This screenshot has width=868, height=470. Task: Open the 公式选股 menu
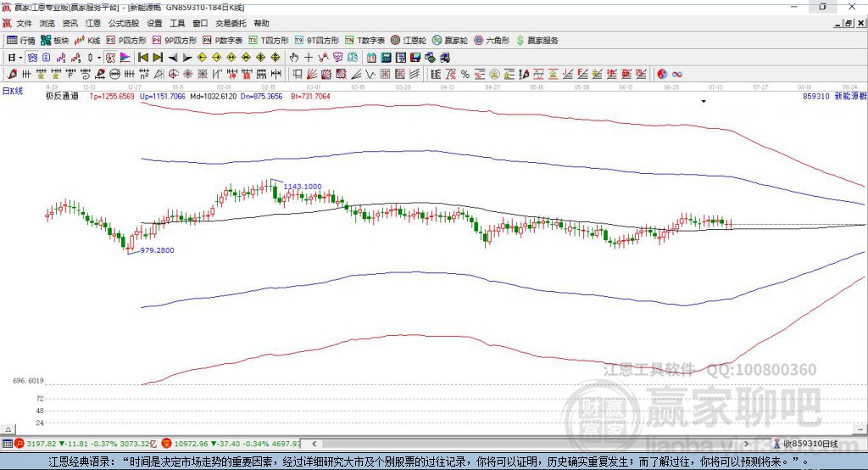pos(124,23)
